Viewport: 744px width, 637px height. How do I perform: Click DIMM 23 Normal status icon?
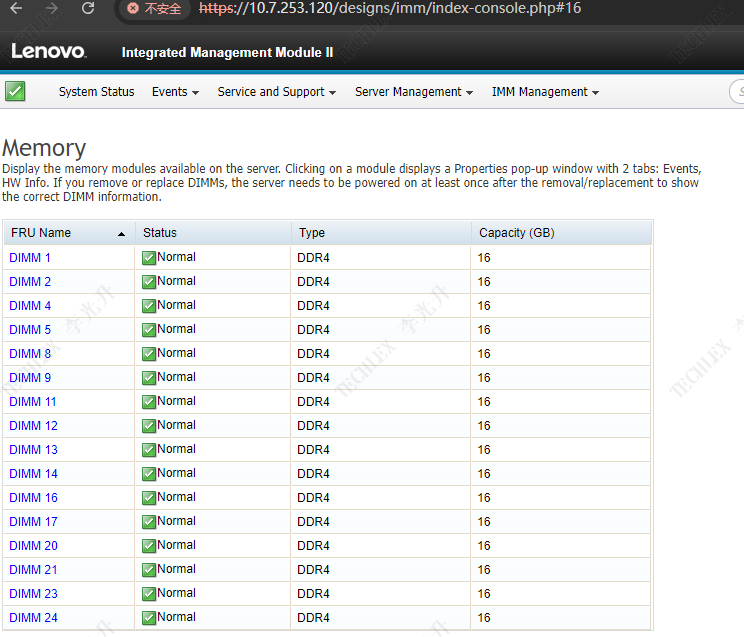[149, 594]
